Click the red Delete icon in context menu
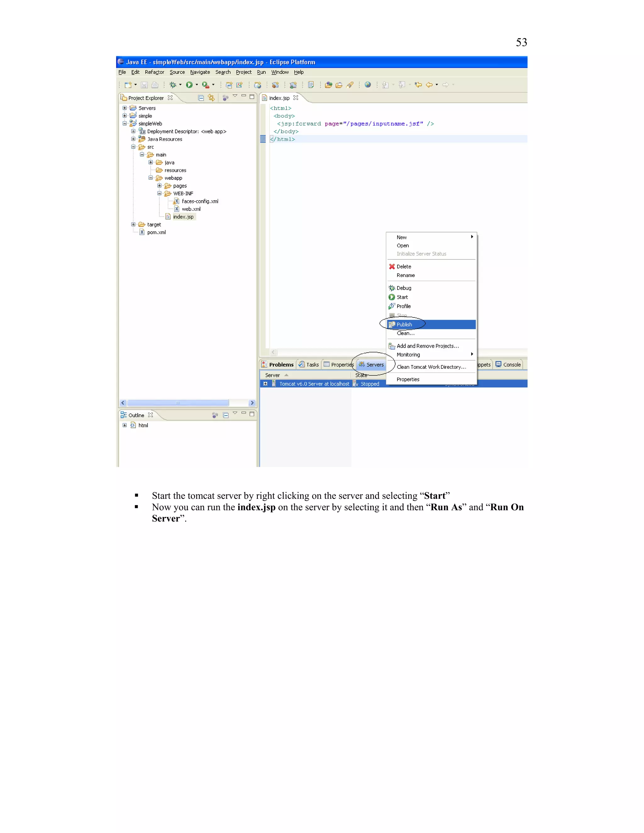 392,267
